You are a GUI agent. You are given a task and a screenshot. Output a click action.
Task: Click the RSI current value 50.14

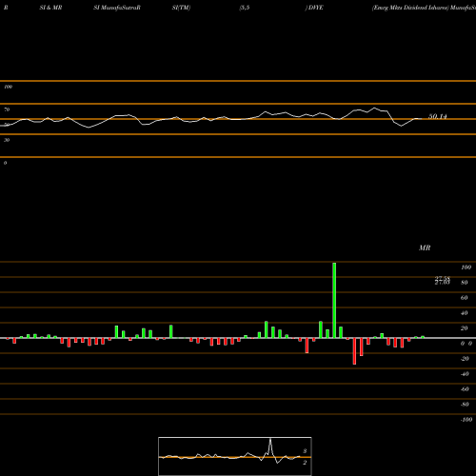(x=438, y=116)
